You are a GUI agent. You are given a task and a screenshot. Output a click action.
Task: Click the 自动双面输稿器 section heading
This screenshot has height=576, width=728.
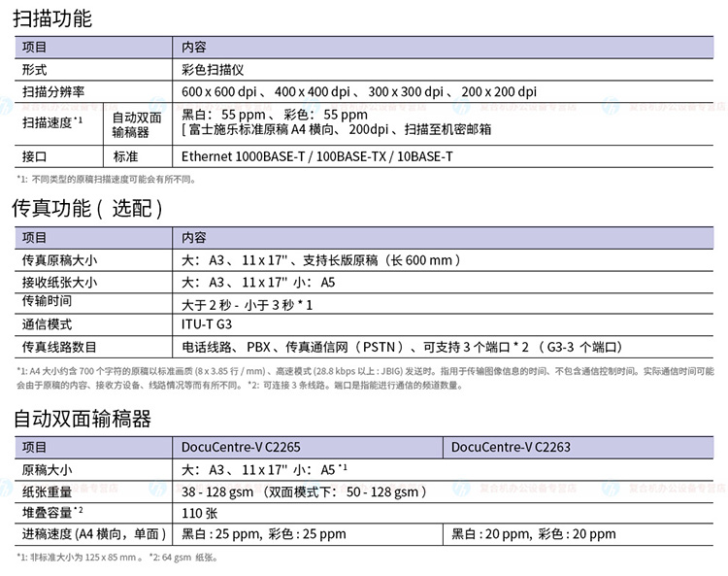83,419
